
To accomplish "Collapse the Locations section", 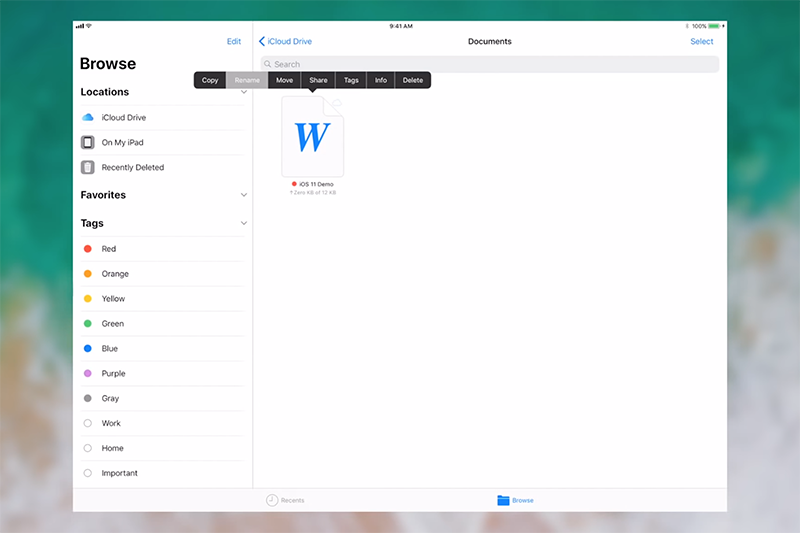I will tap(244, 92).
